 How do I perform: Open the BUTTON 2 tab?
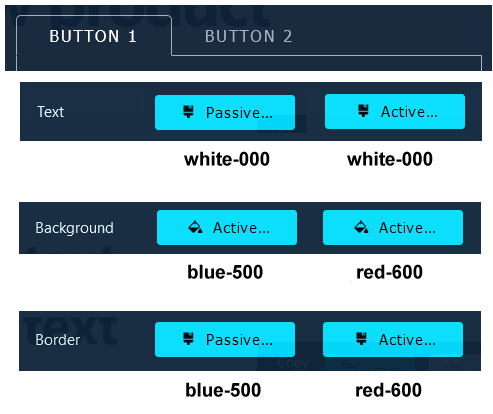coord(248,36)
